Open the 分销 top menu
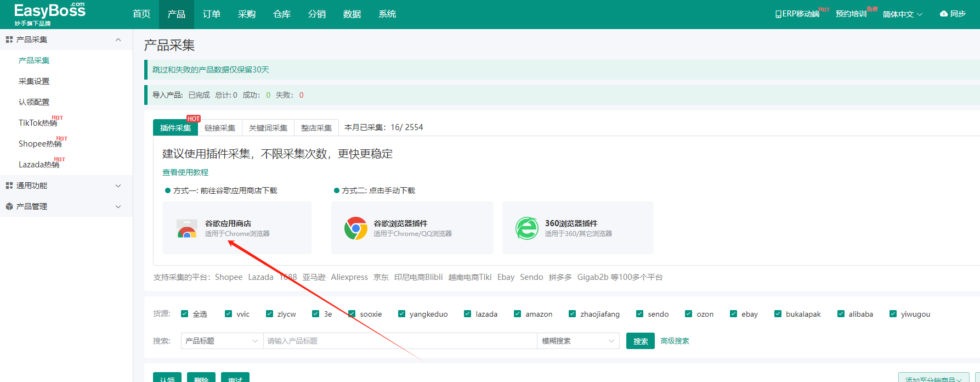This screenshot has width=980, height=382. (x=317, y=14)
